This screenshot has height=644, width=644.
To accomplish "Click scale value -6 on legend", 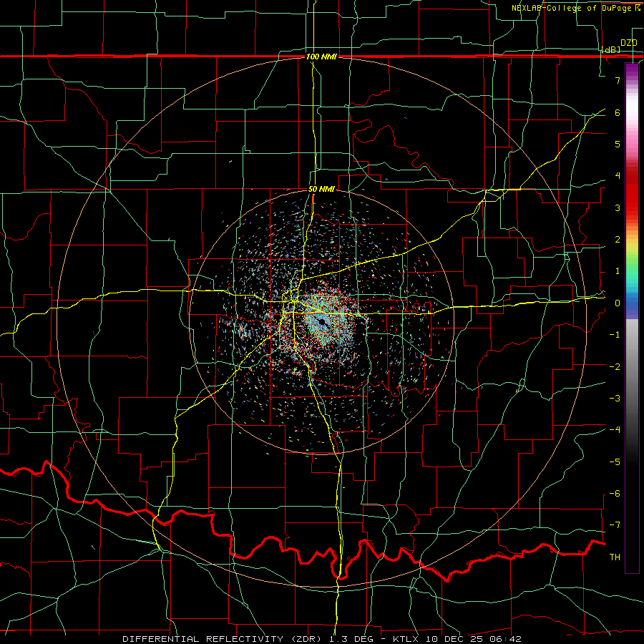I will [615, 494].
